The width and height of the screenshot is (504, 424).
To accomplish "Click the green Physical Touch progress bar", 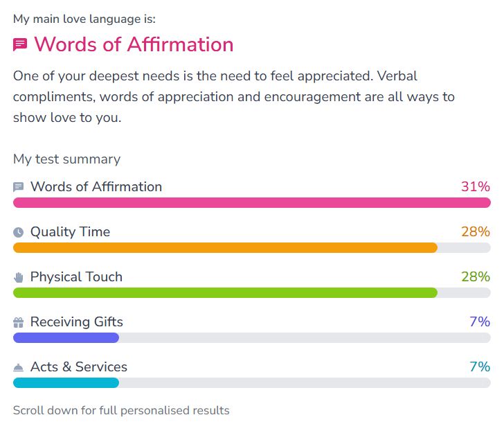I will coord(225,292).
